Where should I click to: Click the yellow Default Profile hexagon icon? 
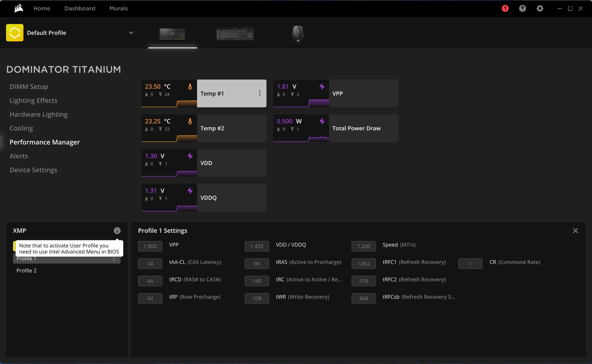[15, 33]
